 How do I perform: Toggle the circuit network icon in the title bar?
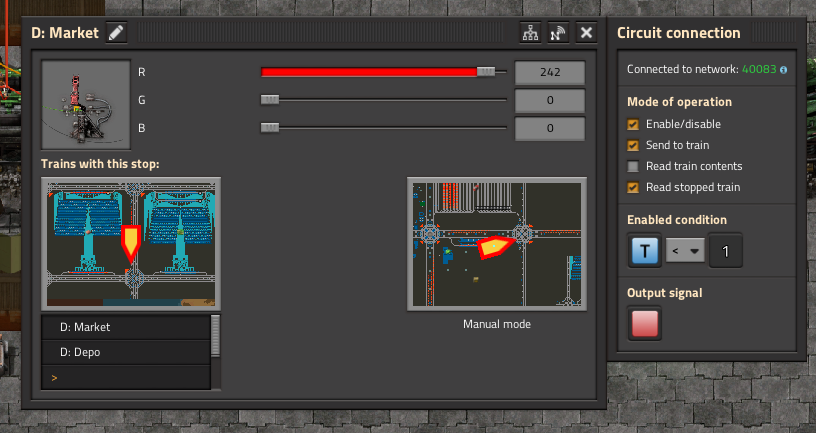530,33
